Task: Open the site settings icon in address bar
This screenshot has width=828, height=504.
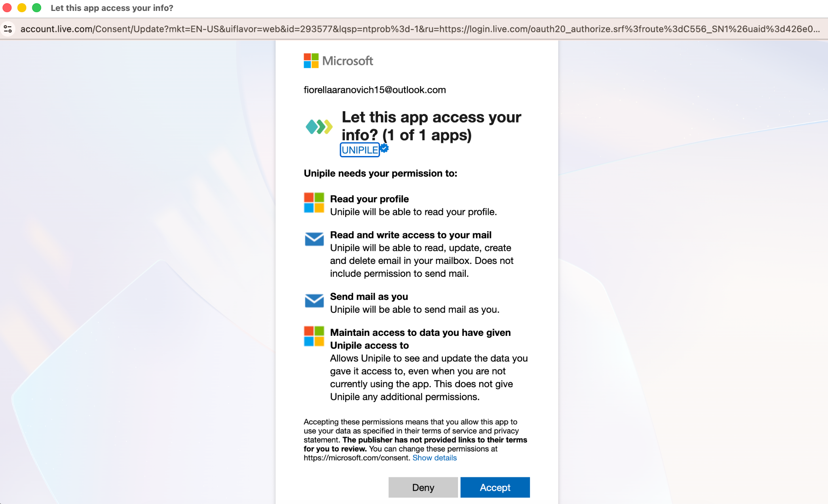Action: (x=8, y=29)
